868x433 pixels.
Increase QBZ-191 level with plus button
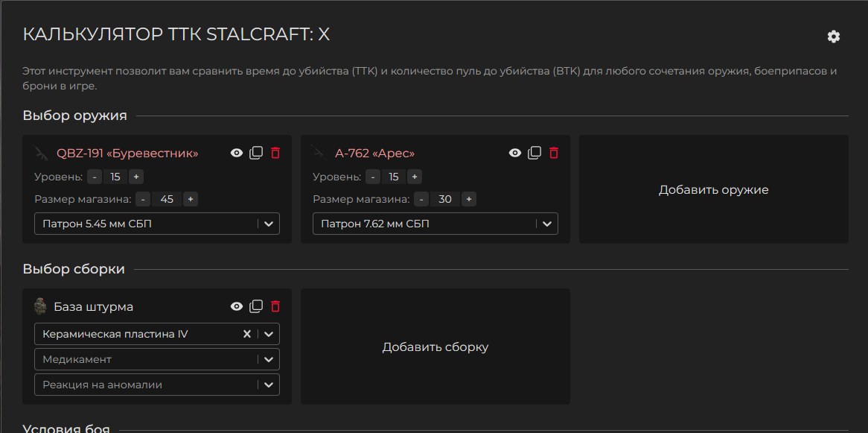pos(136,177)
